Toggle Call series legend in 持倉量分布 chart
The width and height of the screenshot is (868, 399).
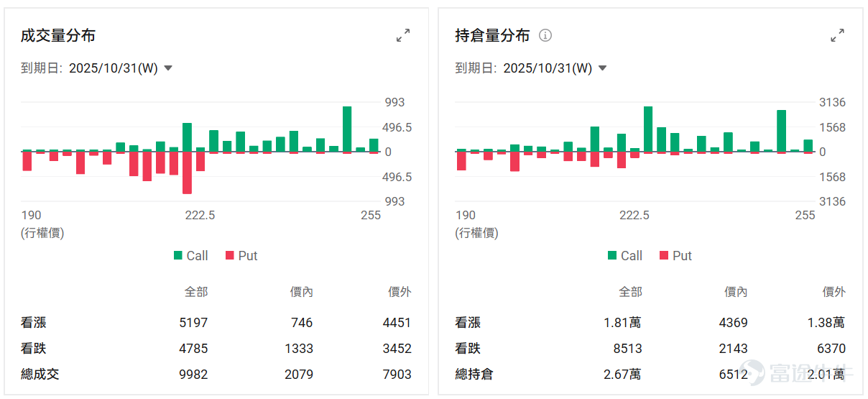tap(624, 255)
